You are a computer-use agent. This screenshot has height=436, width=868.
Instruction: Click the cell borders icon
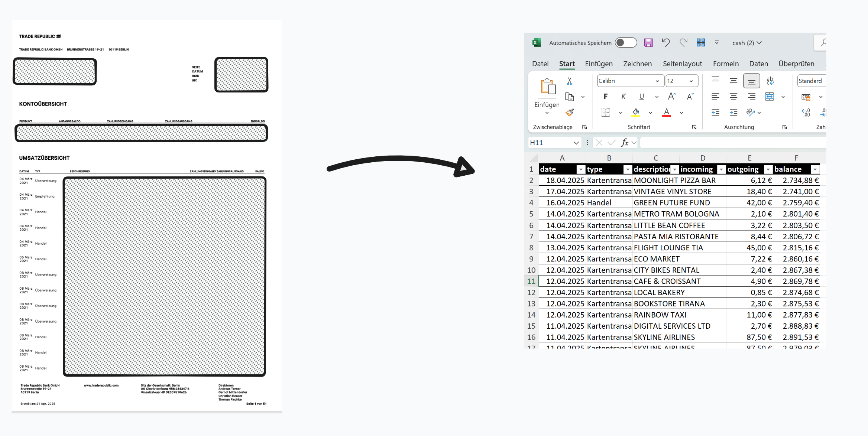(605, 112)
